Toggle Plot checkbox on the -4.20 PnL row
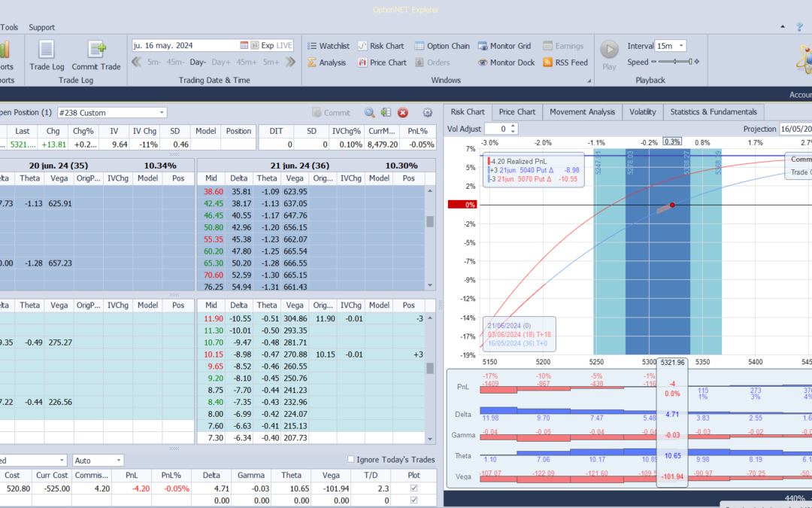The image size is (812, 508). click(x=414, y=488)
